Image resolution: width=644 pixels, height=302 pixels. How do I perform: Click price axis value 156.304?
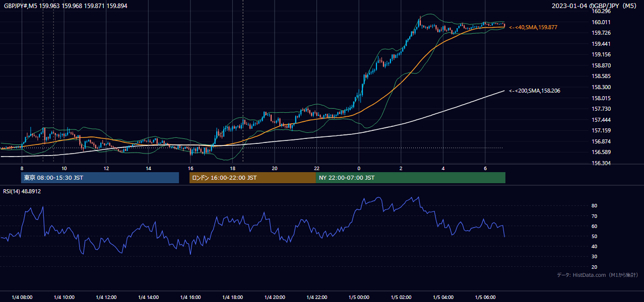(602, 163)
